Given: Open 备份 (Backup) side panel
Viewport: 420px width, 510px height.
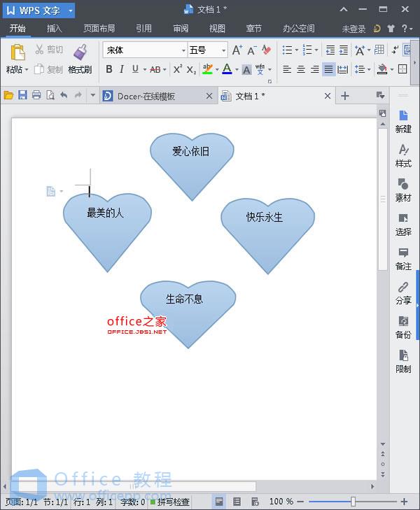Looking at the screenshot, I should pyautogui.click(x=403, y=327).
